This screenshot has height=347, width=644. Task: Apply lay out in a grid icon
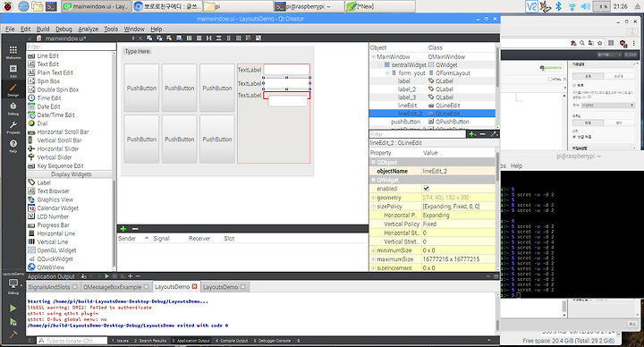click(238, 38)
